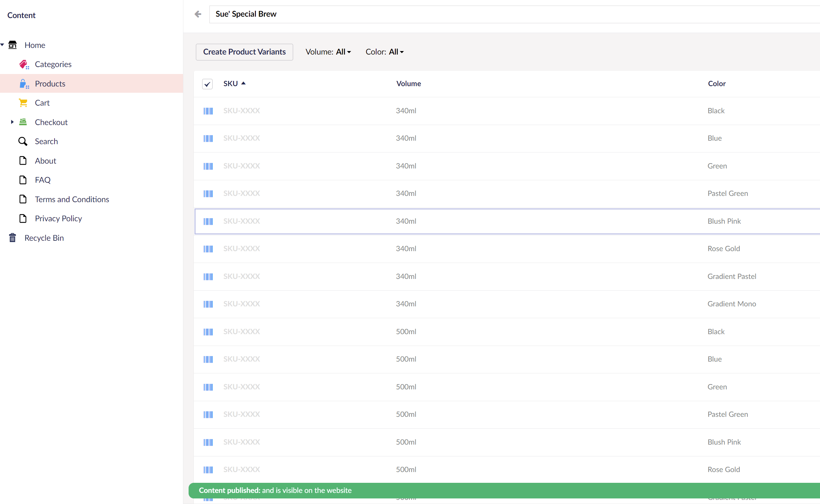Click barcode icon of 500ml Green row
The height and width of the screenshot is (504, 820).
(x=208, y=387)
